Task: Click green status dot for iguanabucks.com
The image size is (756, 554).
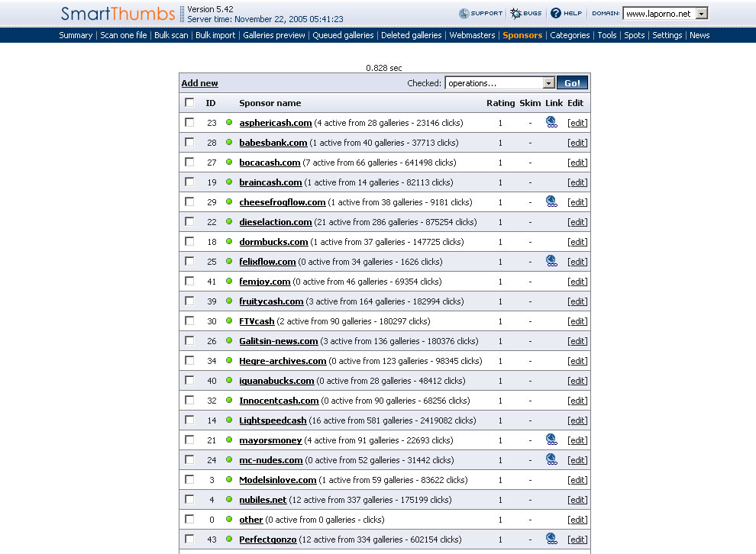Action: (229, 380)
